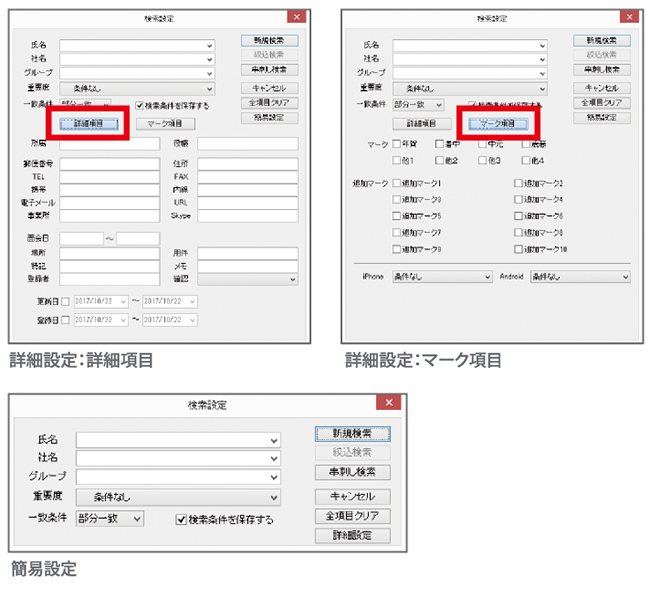Click キャンセル in the 詳細項目 dialog
The height and width of the screenshot is (598, 650).
coord(269,88)
